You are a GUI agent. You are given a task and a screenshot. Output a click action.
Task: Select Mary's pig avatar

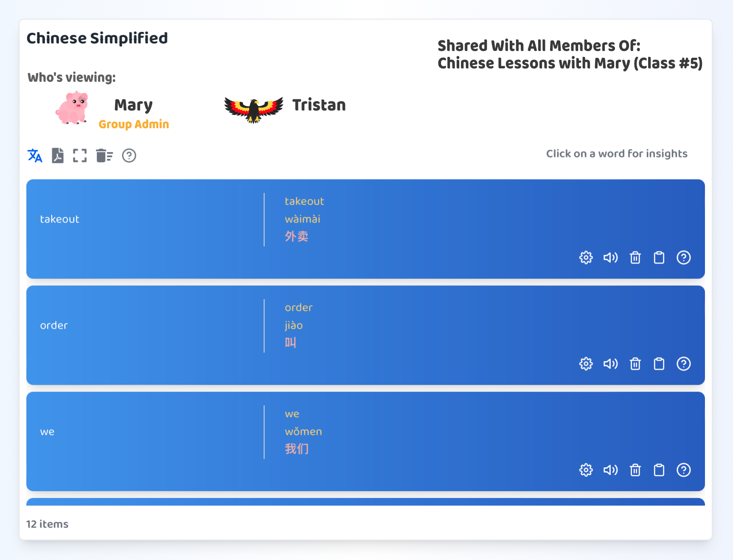72,108
